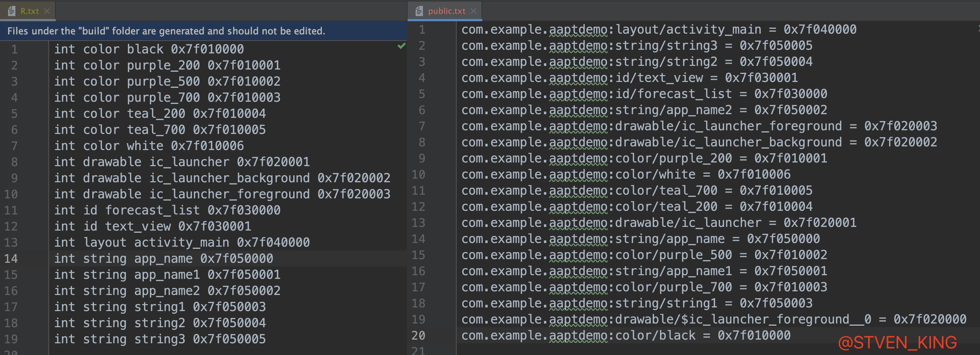This screenshot has height=355, width=980.
Task: Select line 'int string app_name 0x7f050000'
Action: click(x=163, y=258)
